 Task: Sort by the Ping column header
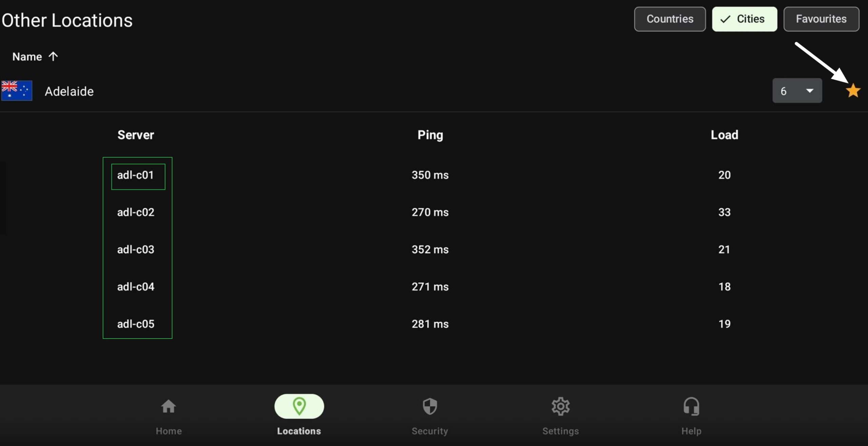pos(430,135)
